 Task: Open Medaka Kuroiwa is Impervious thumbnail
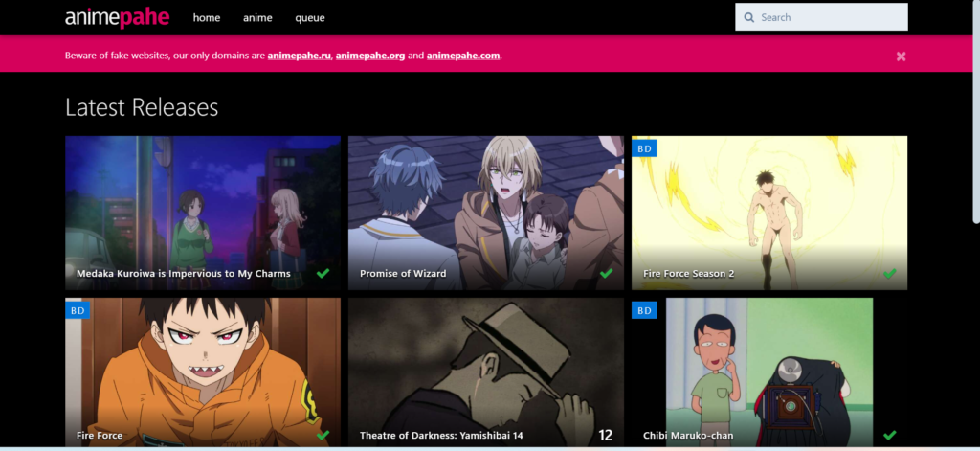203,213
